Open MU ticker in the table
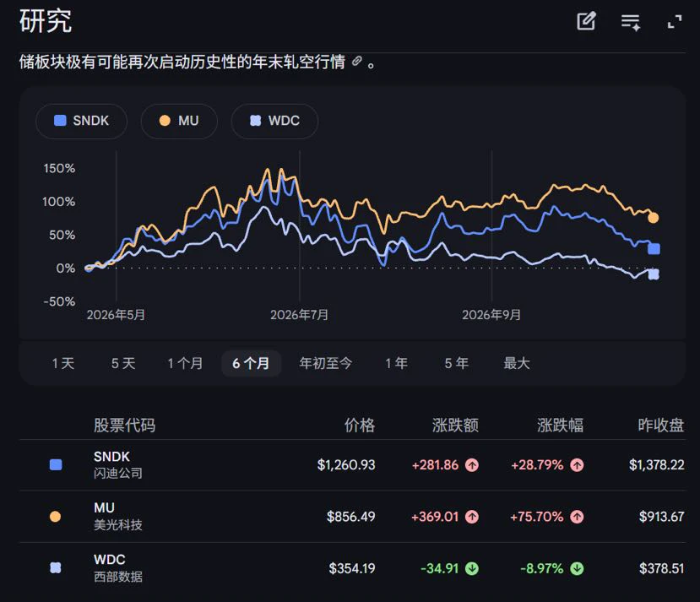The height and width of the screenshot is (602, 700). pyautogui.click(x=104, y=507)
